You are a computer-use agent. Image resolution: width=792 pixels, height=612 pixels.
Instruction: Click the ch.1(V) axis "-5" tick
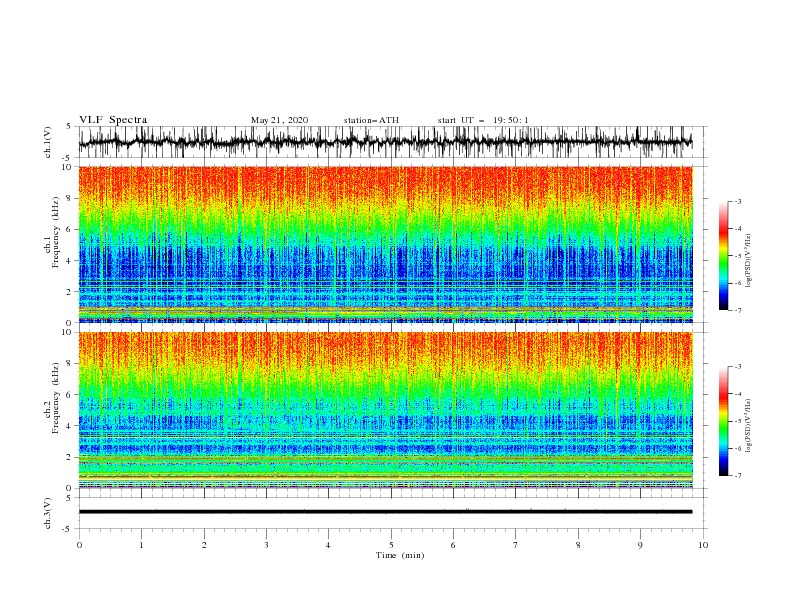click(x=68, y=158)
